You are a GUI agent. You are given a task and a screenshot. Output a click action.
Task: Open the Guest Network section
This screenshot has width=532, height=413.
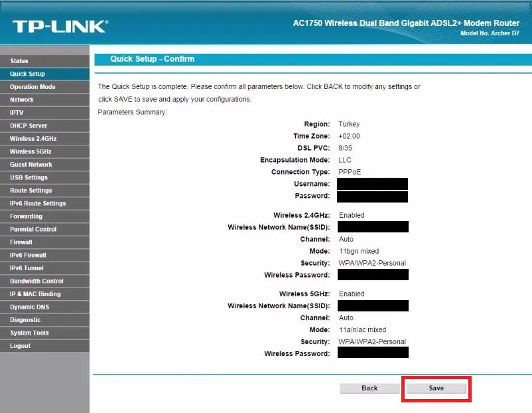[x=33, y=164]
